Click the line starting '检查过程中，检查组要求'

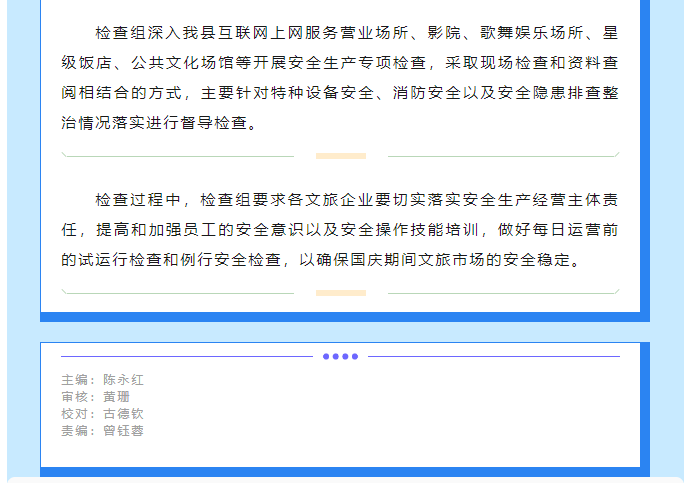[x=356, y=200]
